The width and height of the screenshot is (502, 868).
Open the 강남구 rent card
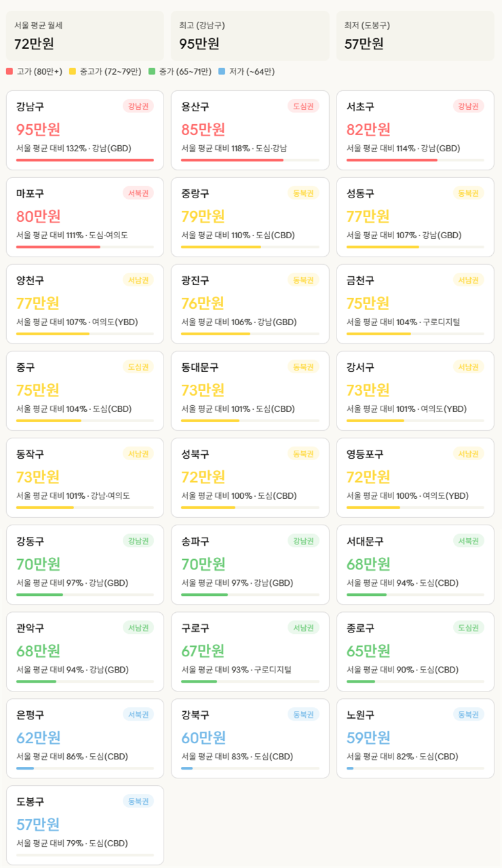pyautogui.click(x=85, y=130)
